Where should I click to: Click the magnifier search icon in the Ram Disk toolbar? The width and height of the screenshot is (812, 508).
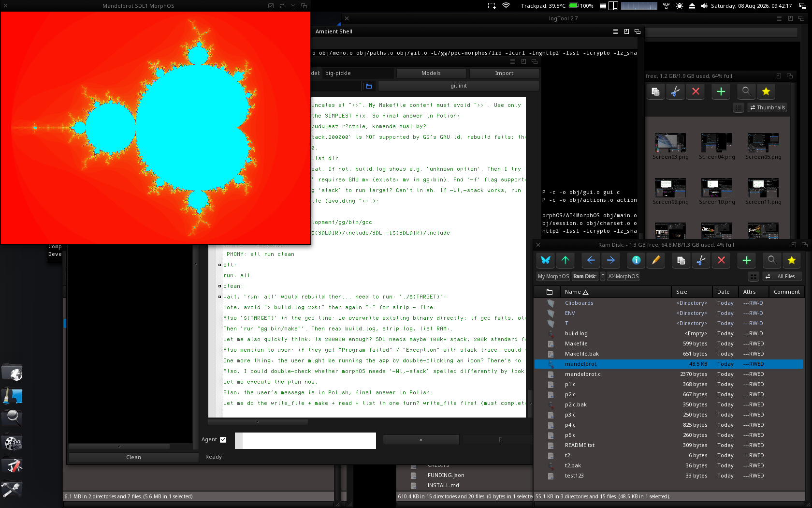pos(772,260)
